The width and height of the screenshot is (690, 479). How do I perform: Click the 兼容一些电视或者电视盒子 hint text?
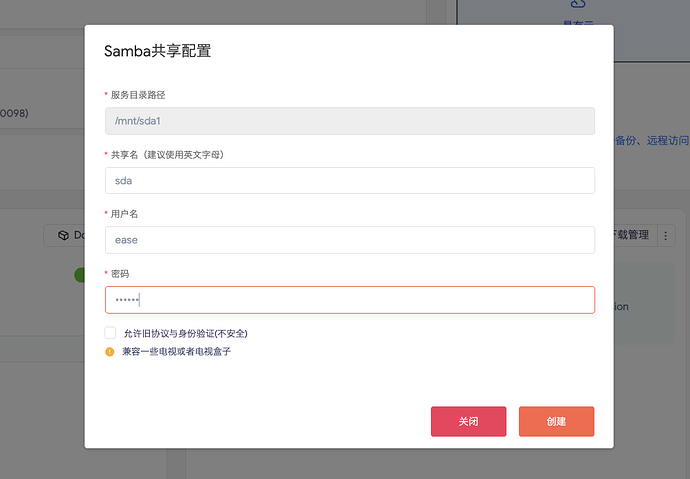click(176, 352)
